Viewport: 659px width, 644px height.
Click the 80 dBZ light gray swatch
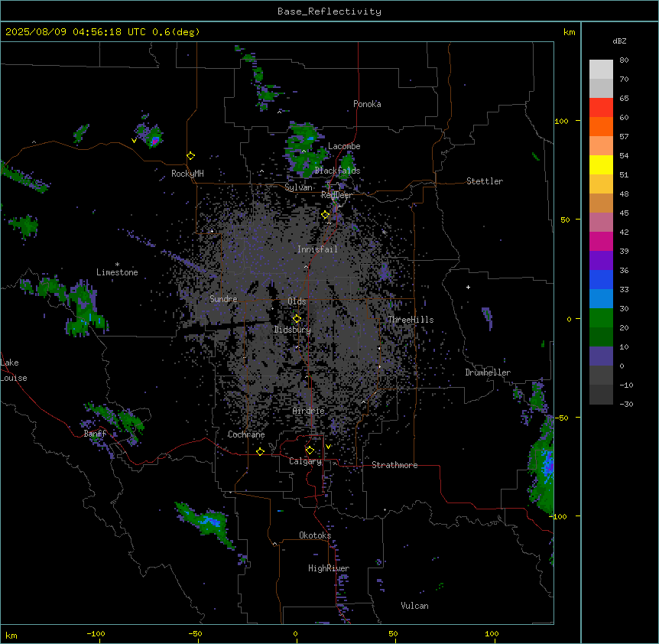601,70
